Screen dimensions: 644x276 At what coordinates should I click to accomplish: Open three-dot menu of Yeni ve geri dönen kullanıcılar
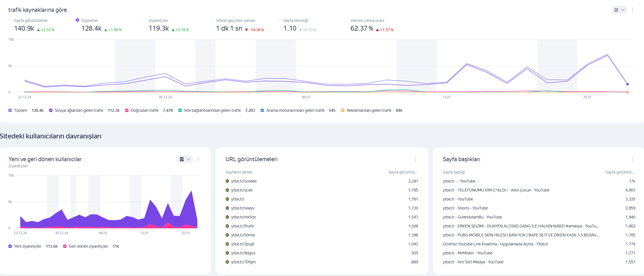198,159
